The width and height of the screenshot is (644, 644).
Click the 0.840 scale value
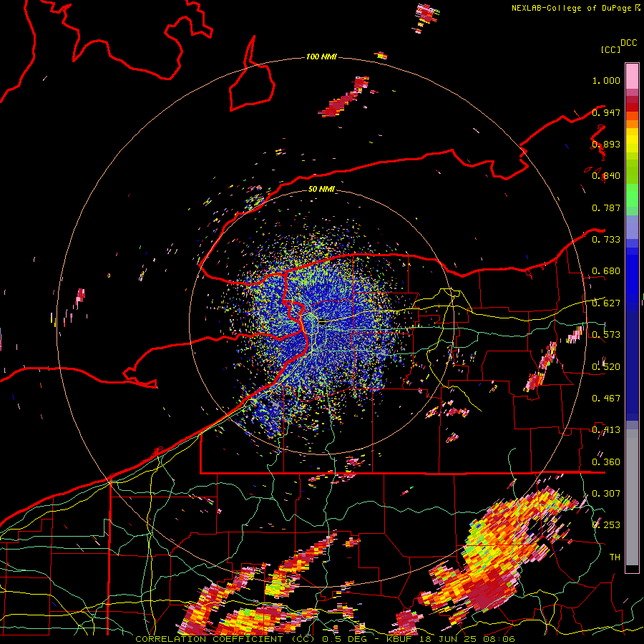coord(606,176)
